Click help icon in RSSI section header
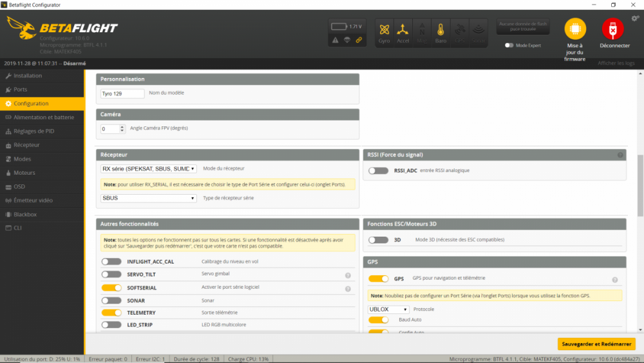 pos(620,155)
